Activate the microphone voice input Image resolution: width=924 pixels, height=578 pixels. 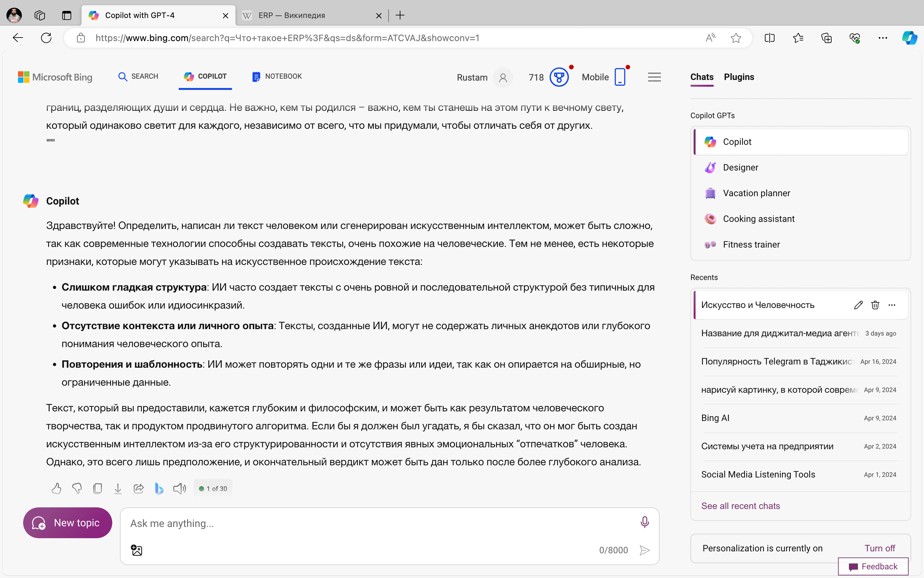[x=645, y=522]
